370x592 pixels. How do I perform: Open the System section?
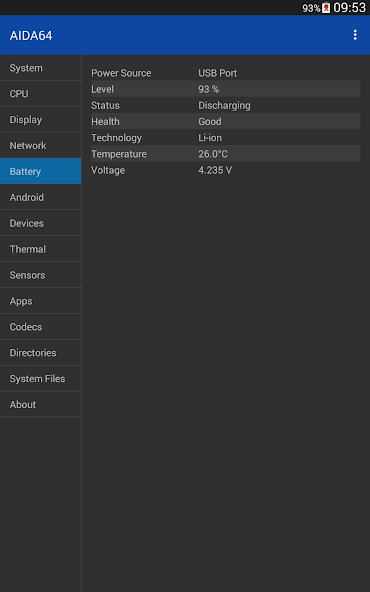coord(40,68)
